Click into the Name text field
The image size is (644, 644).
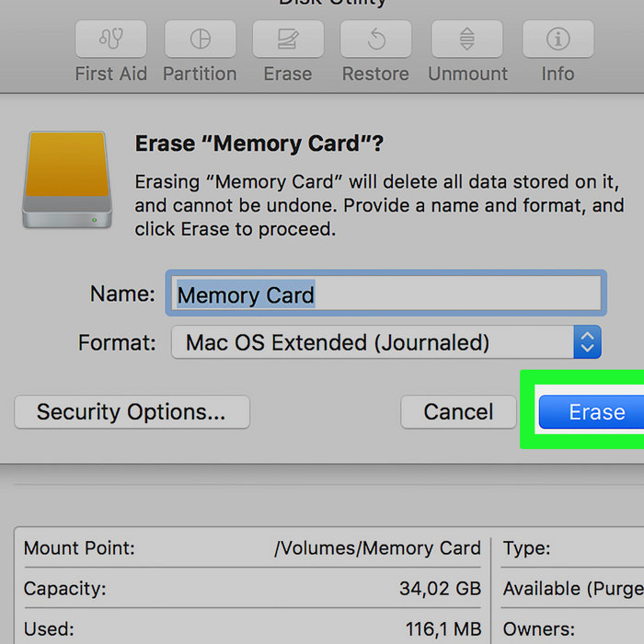[385, 293]
